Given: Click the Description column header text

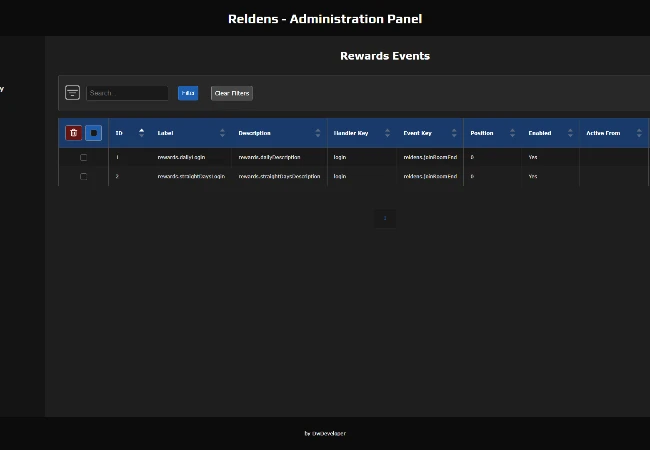Looking at the screenshot, I should [x=255, y=133].
